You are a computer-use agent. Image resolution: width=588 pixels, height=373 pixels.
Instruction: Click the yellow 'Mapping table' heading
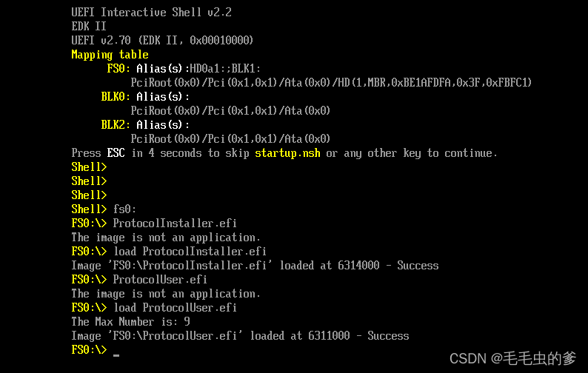pyautogui.click(x=110, y=55)
